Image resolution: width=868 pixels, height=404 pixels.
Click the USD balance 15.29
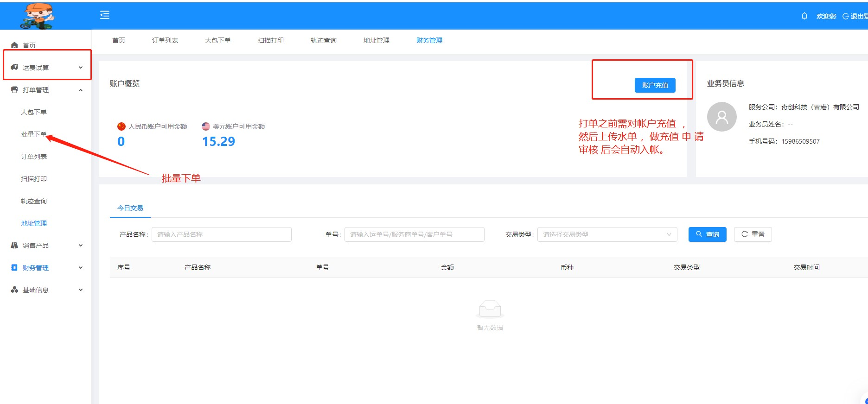[218, 141]
